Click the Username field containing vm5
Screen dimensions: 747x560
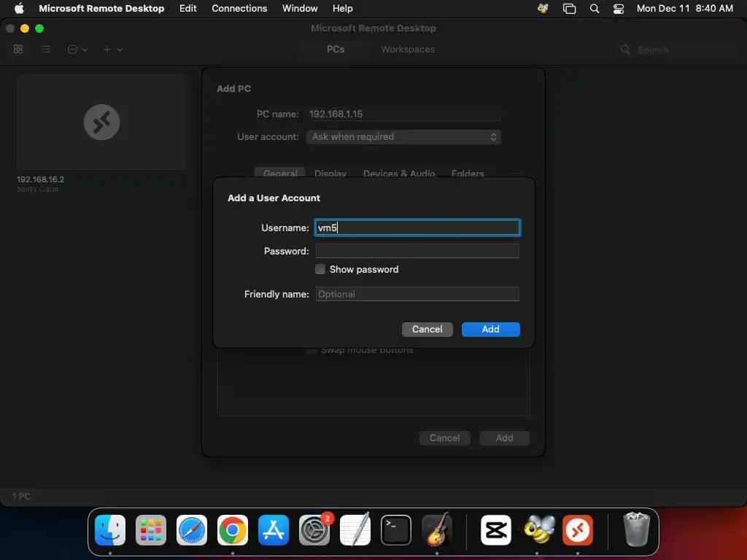tap(417, 227)
